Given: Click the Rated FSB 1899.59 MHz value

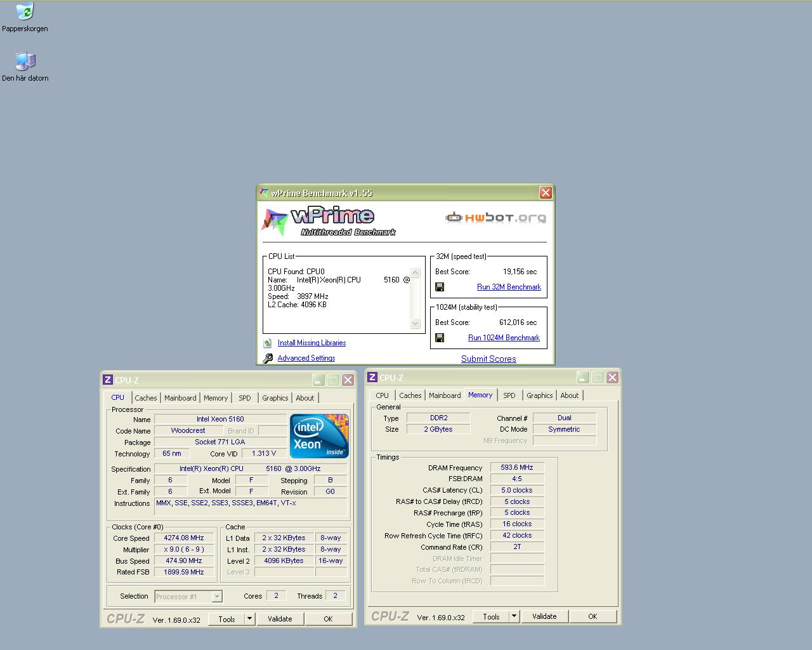Looking at the screenshot, I should (x=184, y=572).
